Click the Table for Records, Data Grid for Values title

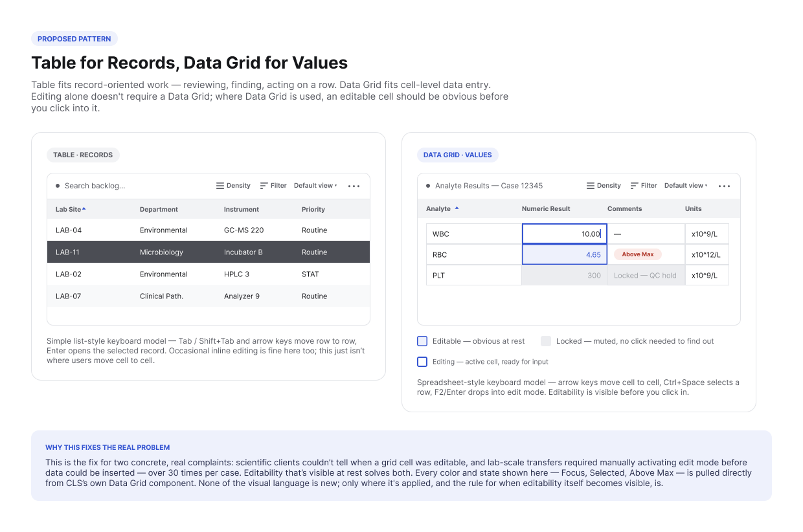(190, 63)
